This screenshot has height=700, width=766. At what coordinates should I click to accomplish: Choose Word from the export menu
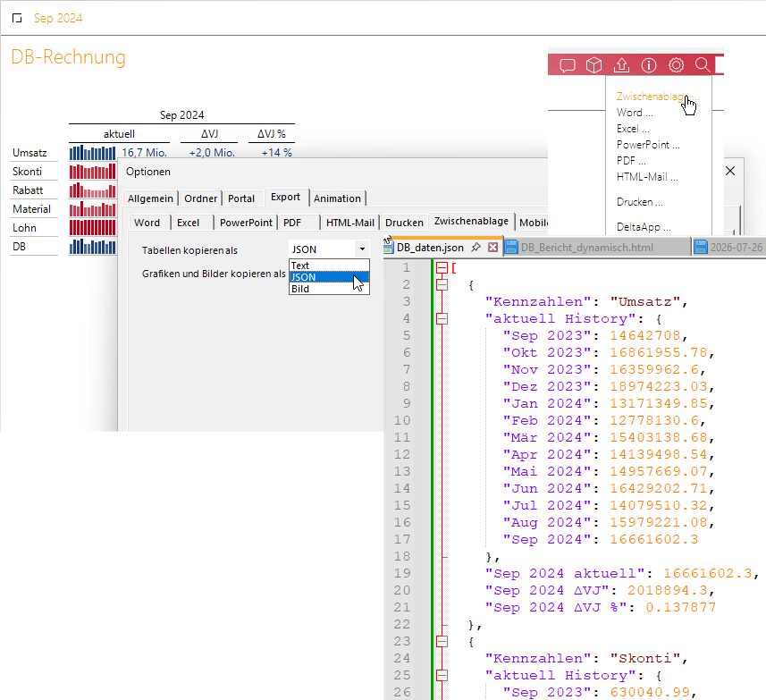634,113
